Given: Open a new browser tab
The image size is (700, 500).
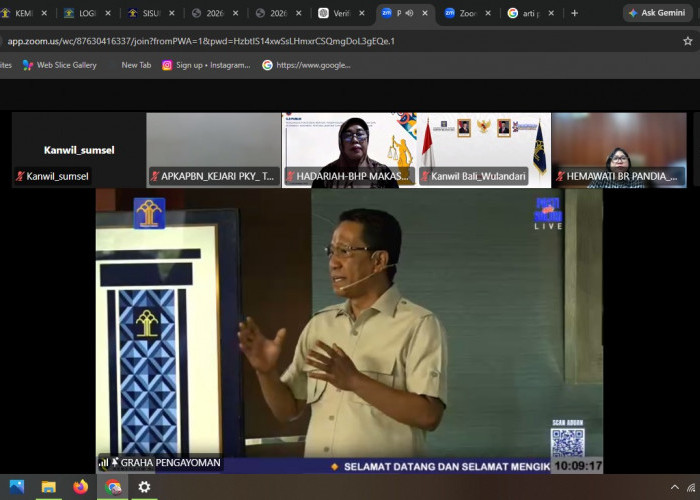Looking at the screenshot, I should 575,13.
